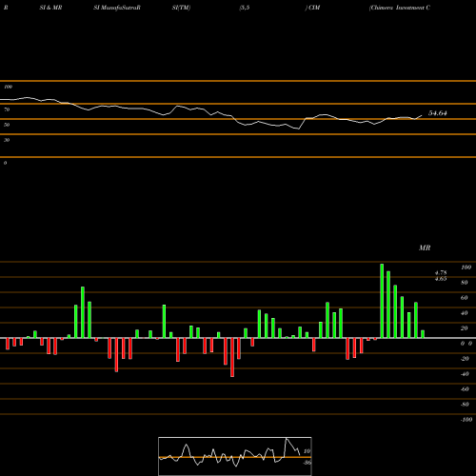Click the longest red bar in the MR histogram
The width and height of the screenshot is (476, 476).
click(232, 357)
